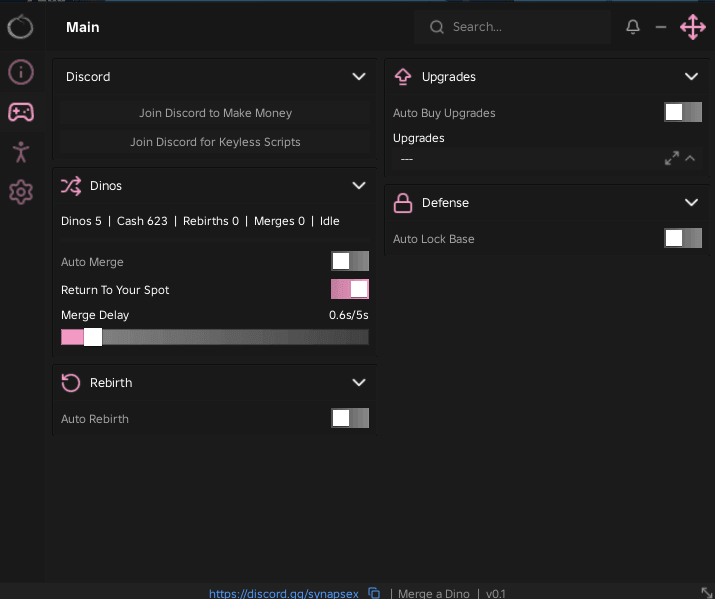Click the Merge Delay label
The height and width of the screenshot is (599, 715).
click(95, 315)
